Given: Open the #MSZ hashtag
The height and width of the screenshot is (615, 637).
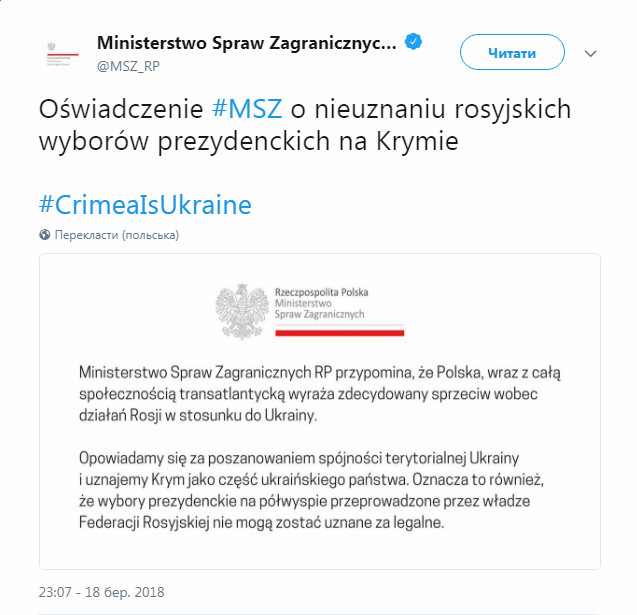Looking at the screenshot, I should coord(247,109).
